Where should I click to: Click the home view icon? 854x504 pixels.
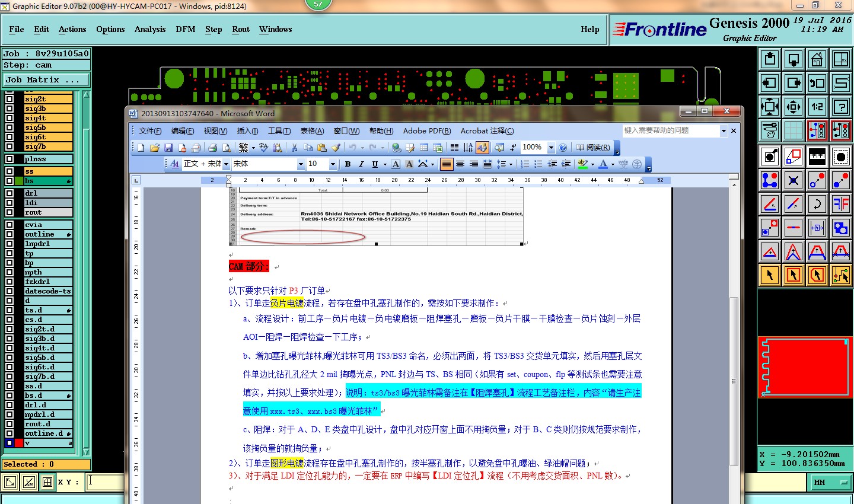point(817,60)
